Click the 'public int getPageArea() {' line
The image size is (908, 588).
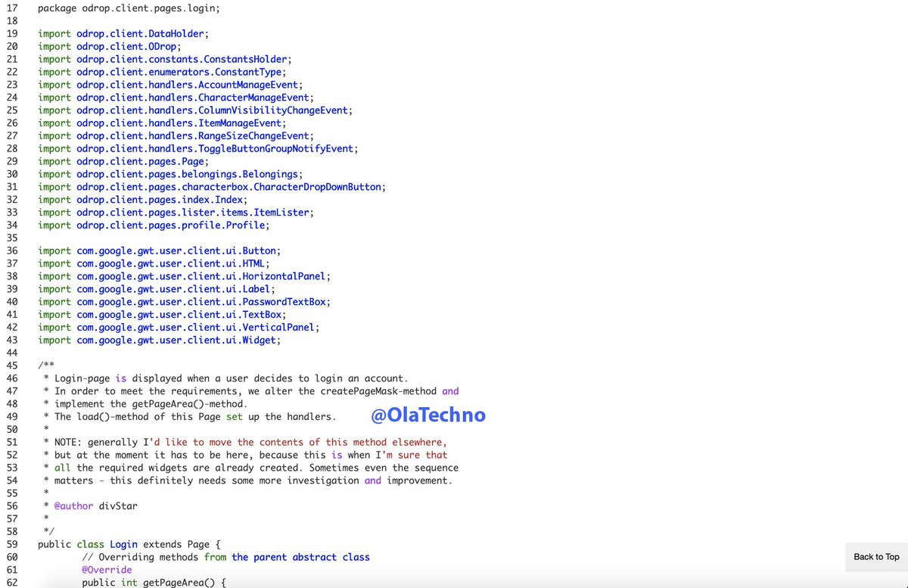pyautogui.click(x=154, y=583)
